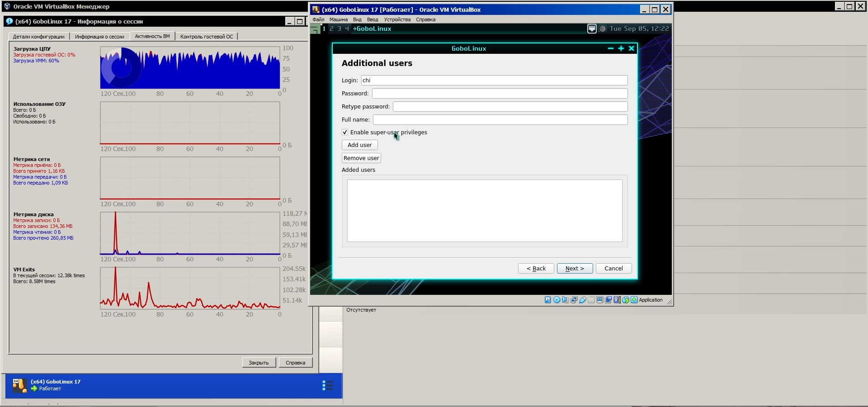Switch to workspace 2 in GoboLinux panel
868x407 pixels.
point(331,28)
